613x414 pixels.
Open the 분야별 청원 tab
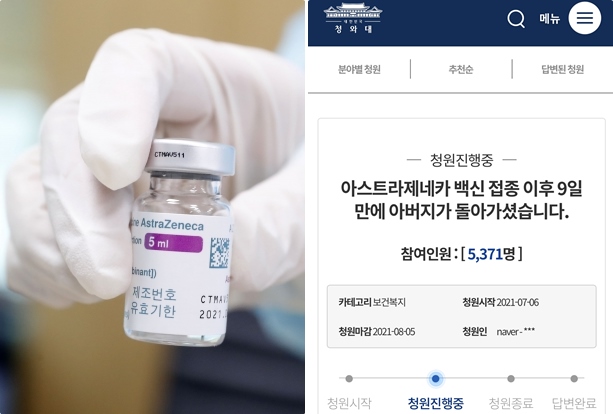[359, 69]
